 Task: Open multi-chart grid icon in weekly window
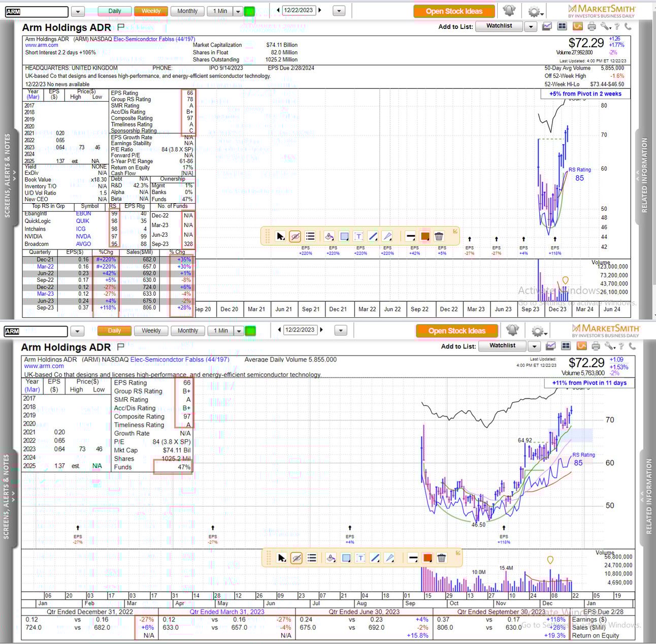click(x=562, y=26)
